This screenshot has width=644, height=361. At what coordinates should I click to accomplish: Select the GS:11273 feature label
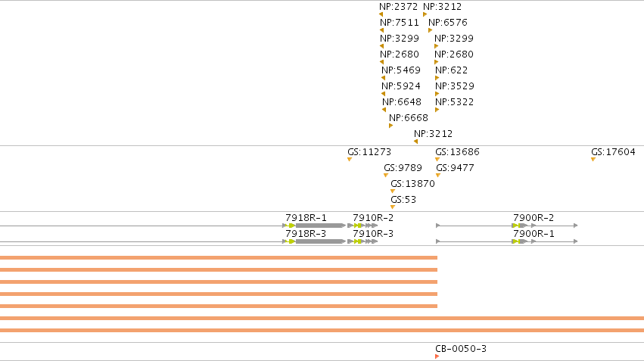369,152
